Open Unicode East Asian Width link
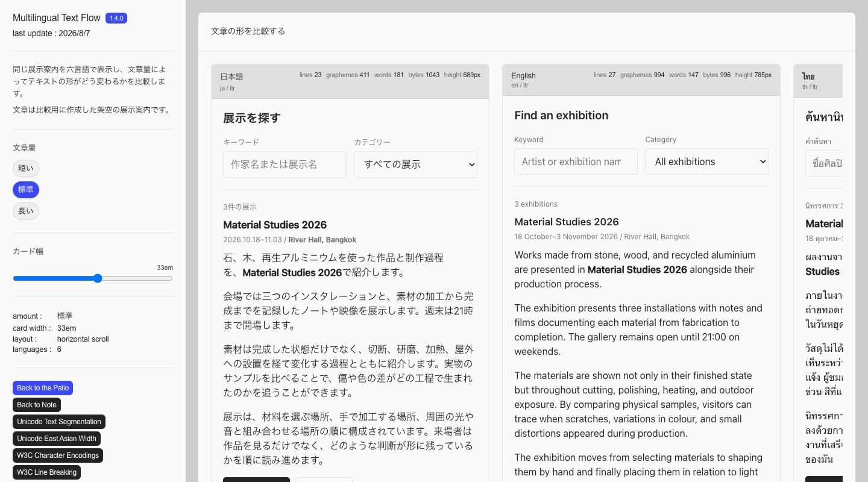 (x=57, y=439)
